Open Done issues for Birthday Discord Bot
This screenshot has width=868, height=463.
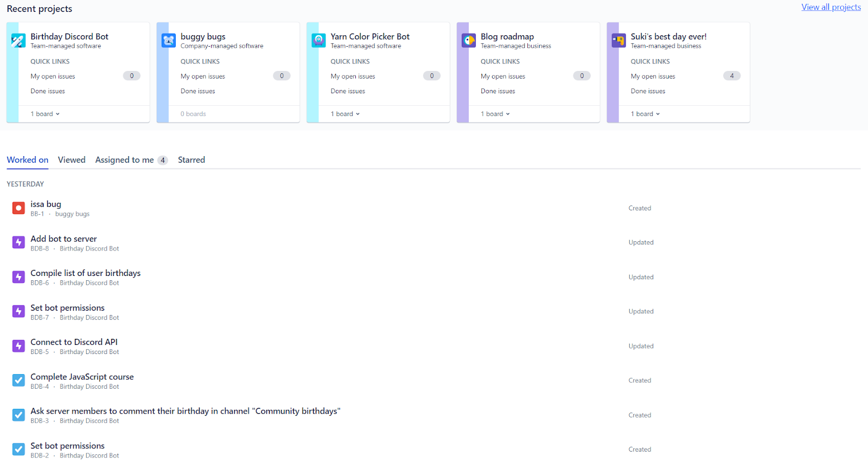coord(48,91)
